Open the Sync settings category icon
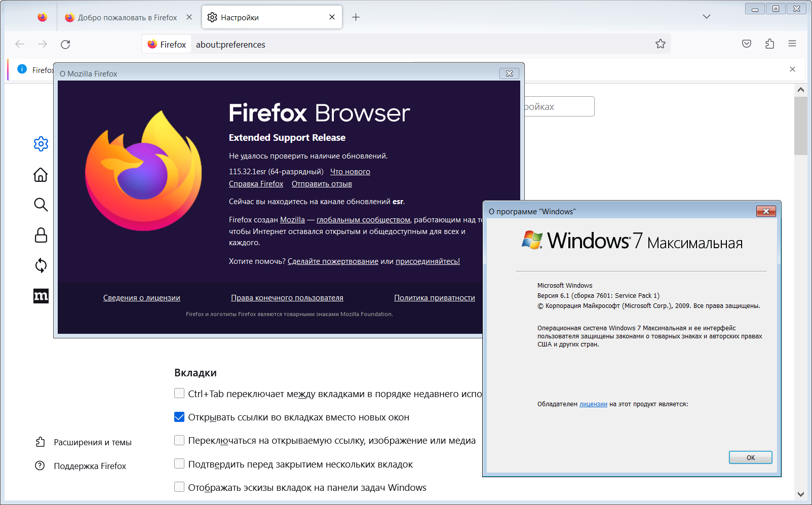Image resolution: width=812 pixels, height=505 pixels. (41, 265)
